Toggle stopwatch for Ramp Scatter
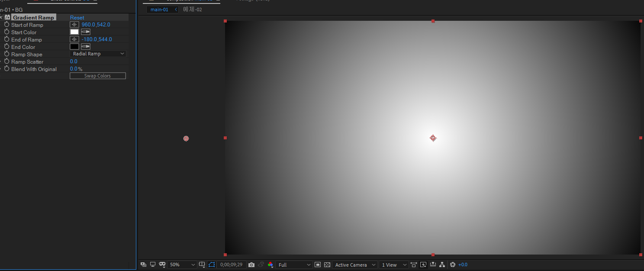Viewport: 644px width, 271px height. pos(7,61)
